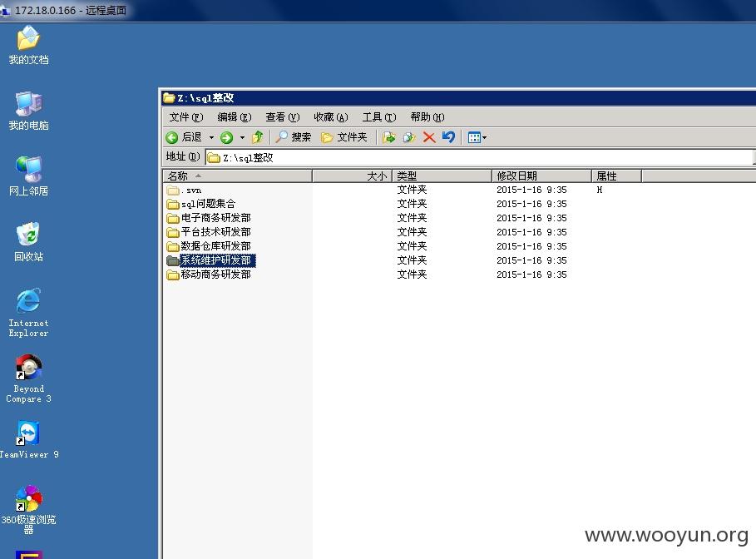756x559 pixels.
Task: Sort by the 属性 column header
Action: [x=616, y=176]
